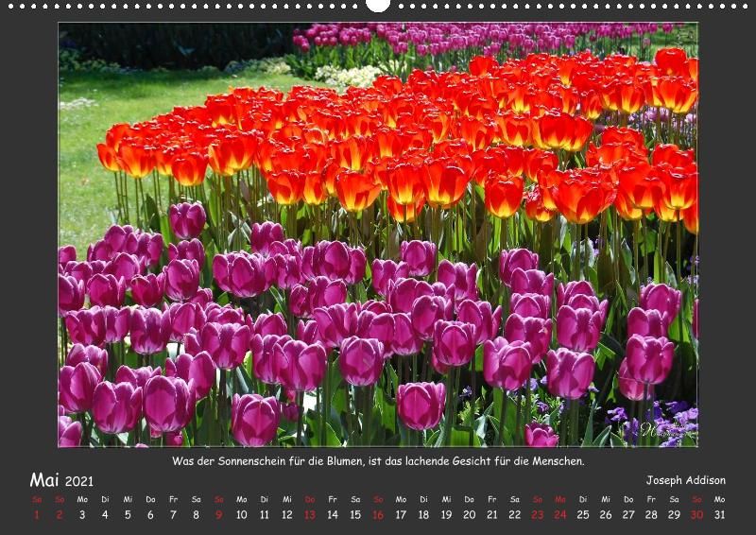Viewport: 756px width, 535px height.
Task: Choose date 29 in the calendar row
Action: pyautogui.click(x=674, y=515)
